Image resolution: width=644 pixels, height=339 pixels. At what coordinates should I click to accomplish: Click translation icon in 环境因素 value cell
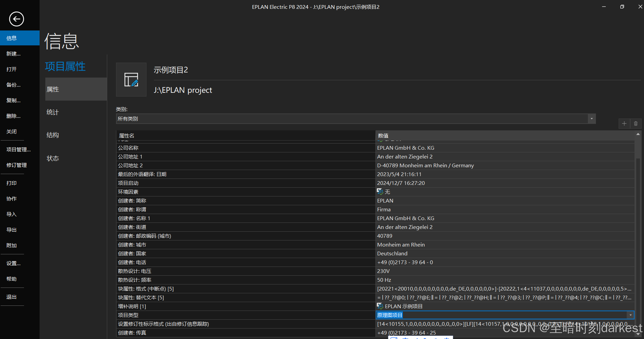(380, 192)
